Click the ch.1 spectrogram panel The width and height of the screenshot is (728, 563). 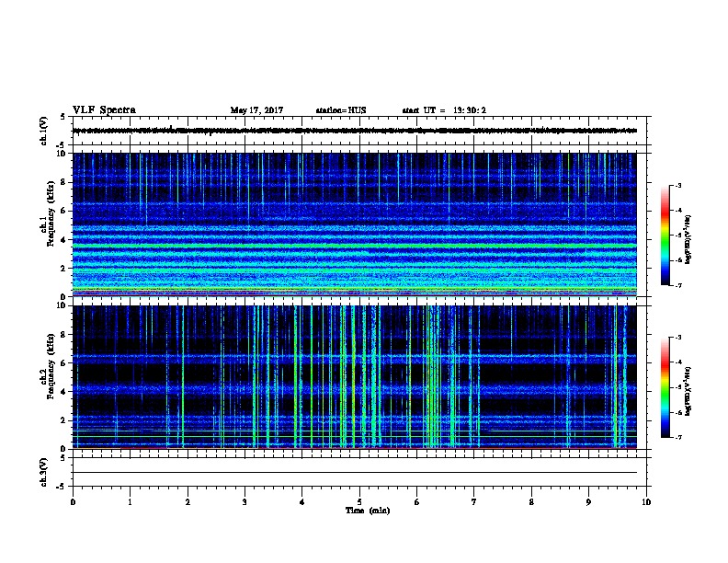[x=355, y=224]
